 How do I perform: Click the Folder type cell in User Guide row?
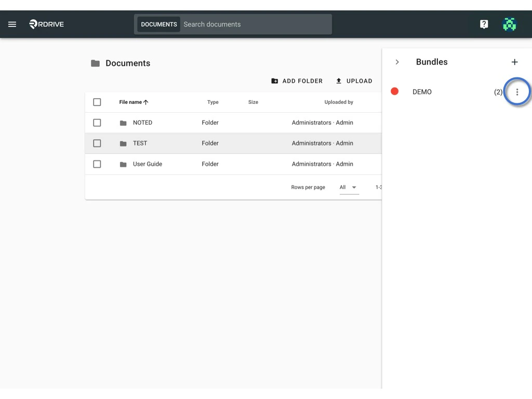coord(210,164)
